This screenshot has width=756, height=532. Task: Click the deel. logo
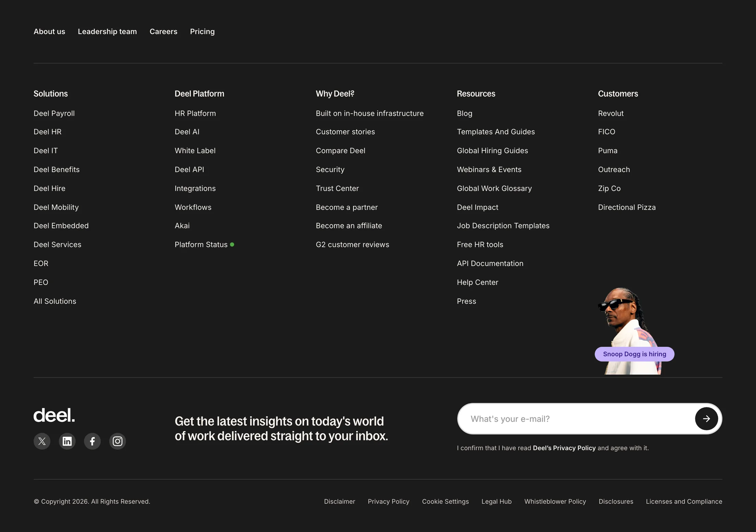(x=54, y=415)
